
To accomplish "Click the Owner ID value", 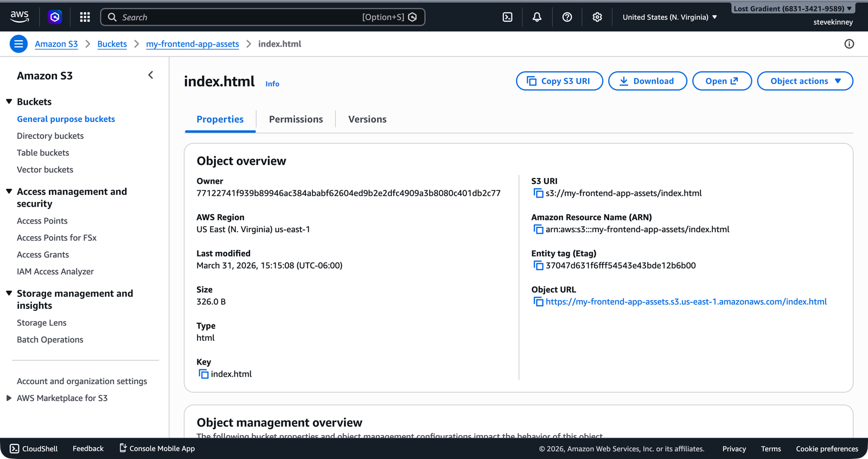I will (x=348, y=193).
